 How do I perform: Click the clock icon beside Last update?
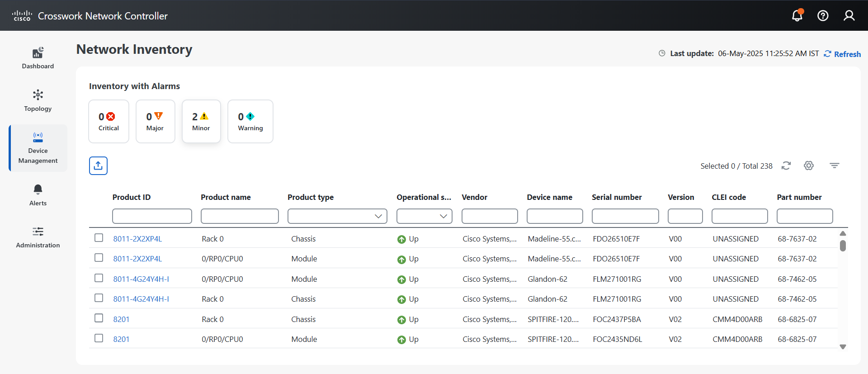pyautogui.click(x=662, y=53)
